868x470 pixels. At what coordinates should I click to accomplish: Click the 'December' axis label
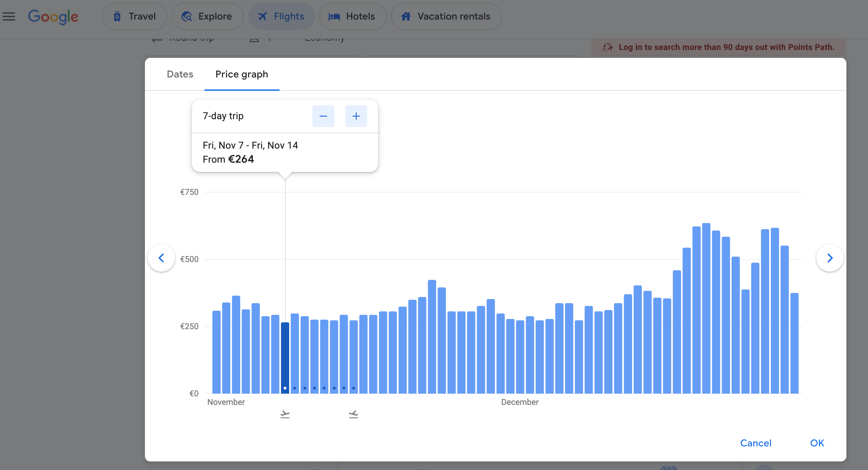coord(520,402)
